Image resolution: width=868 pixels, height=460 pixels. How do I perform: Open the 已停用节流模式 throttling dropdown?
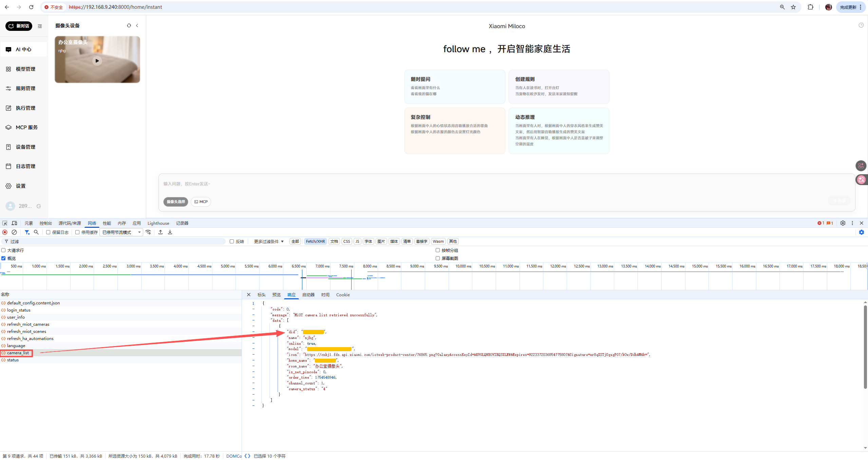point(121,232)
